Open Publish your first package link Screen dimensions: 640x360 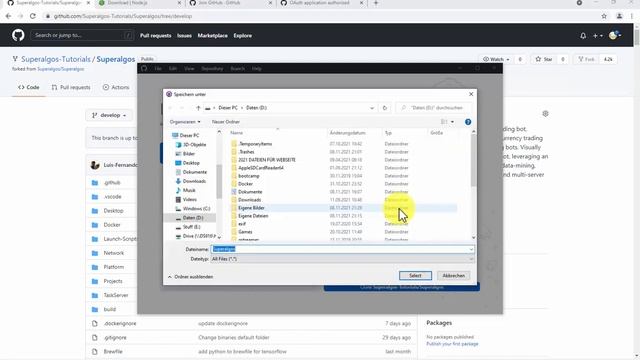tap(452, 344)
